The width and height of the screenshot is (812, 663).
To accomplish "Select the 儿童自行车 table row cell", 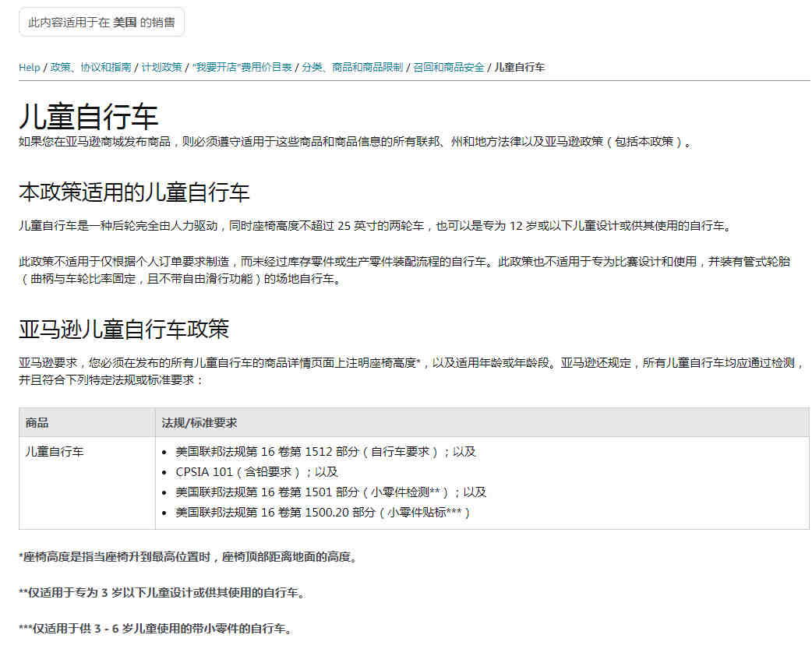I will tap(56, 450).
